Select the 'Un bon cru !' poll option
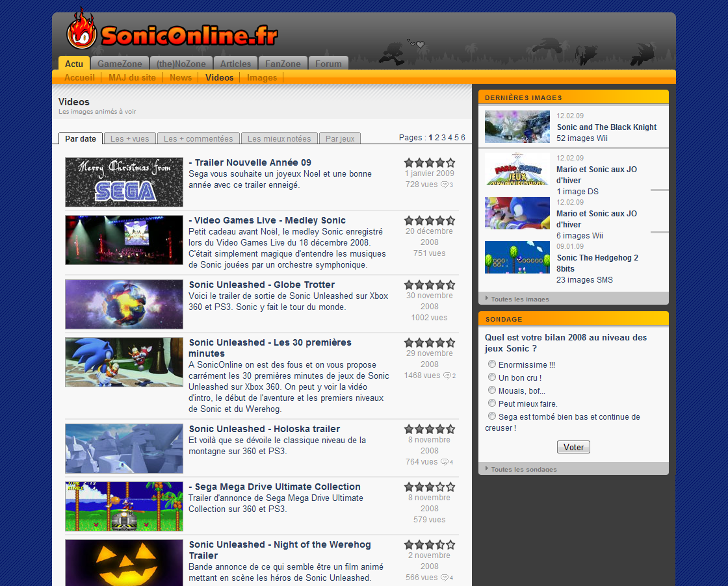728x586 pixels. tap(491, 377)
